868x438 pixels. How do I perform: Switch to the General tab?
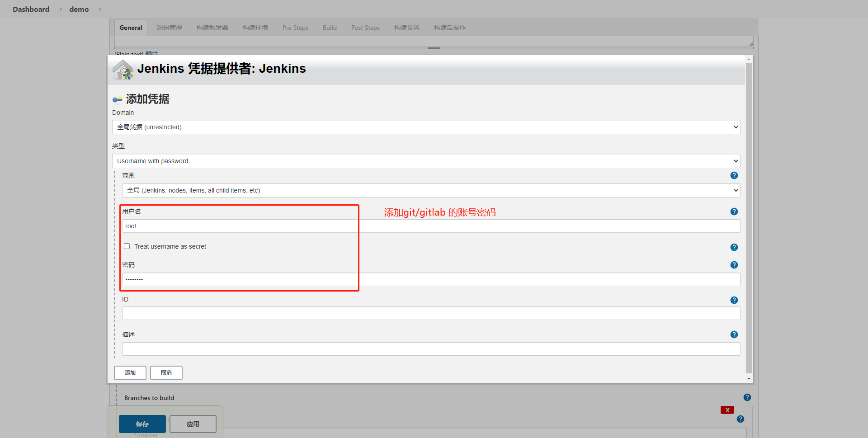tap(131, 28)
